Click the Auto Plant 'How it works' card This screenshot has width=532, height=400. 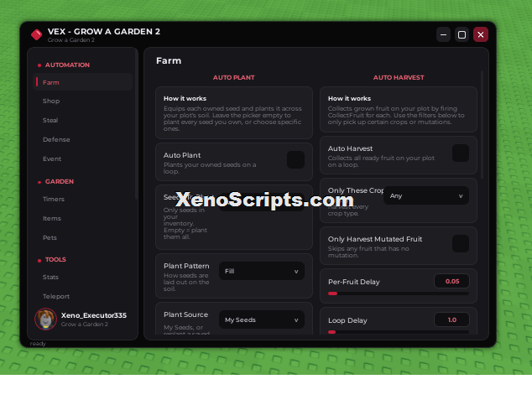(x=234, y=113)
